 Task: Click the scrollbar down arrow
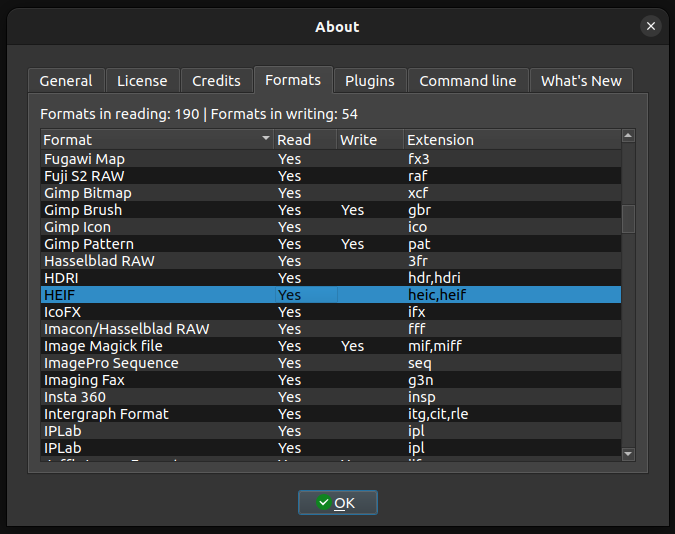point(628,454)
